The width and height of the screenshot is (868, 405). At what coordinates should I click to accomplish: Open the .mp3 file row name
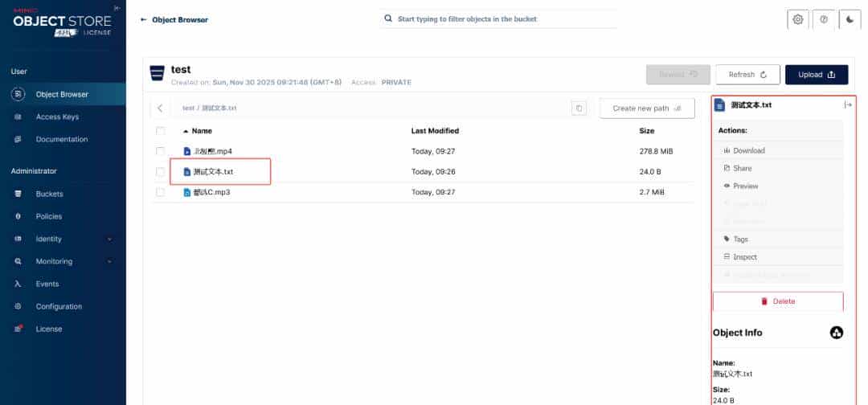(211, 193)
